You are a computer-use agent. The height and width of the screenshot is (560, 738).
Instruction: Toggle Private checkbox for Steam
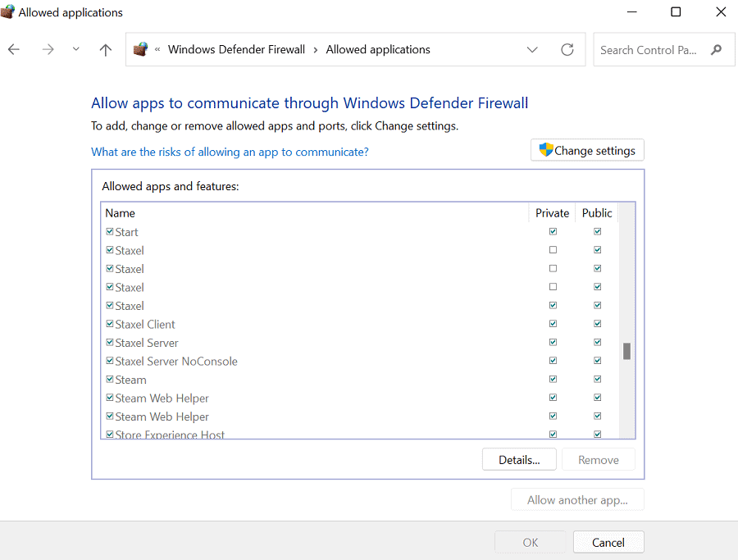[x=553, y=379]
